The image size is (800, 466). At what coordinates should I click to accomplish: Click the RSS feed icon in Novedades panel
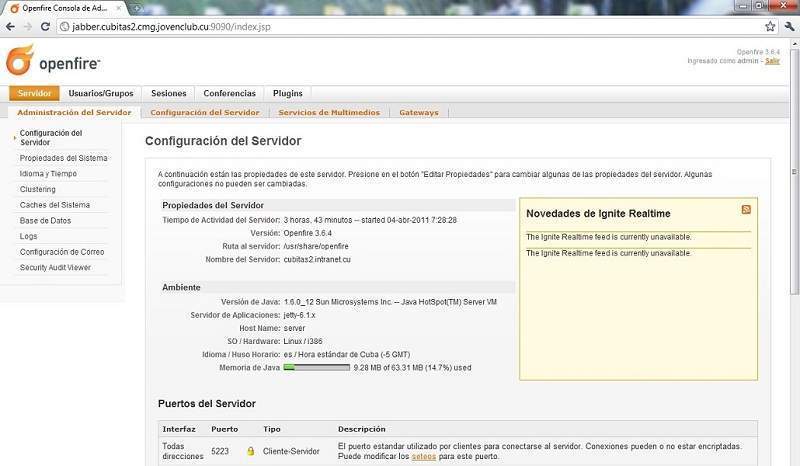(x=746, y=209)
